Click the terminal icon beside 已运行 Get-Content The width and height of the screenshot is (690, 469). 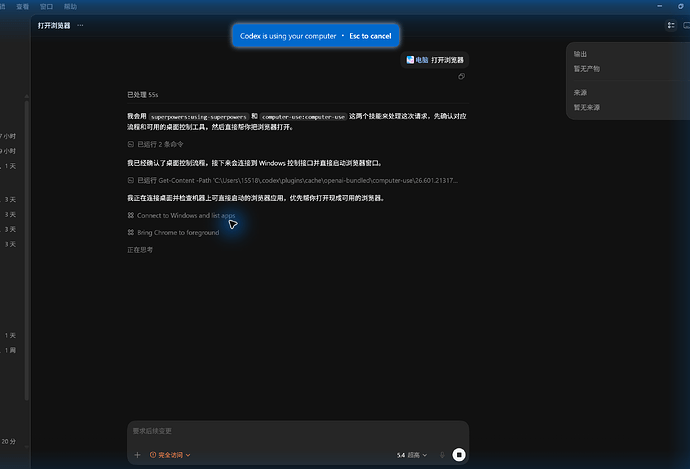click(x=131, y=180)
